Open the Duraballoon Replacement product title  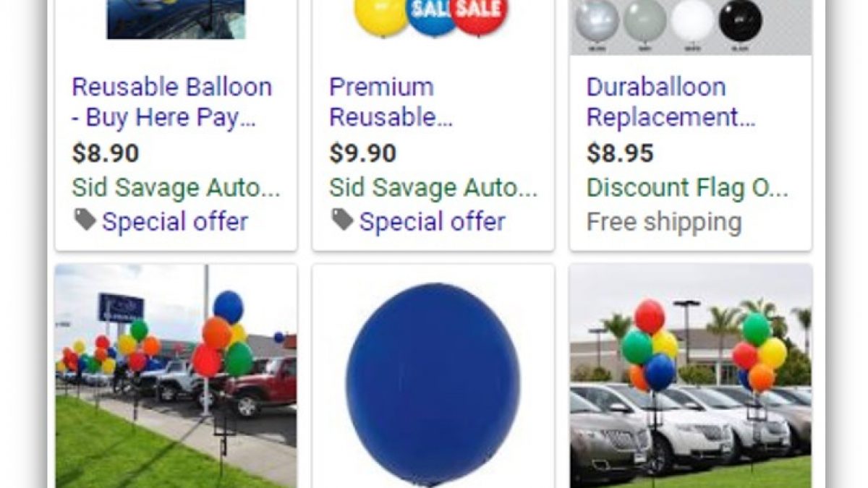[x=671, y=102]
